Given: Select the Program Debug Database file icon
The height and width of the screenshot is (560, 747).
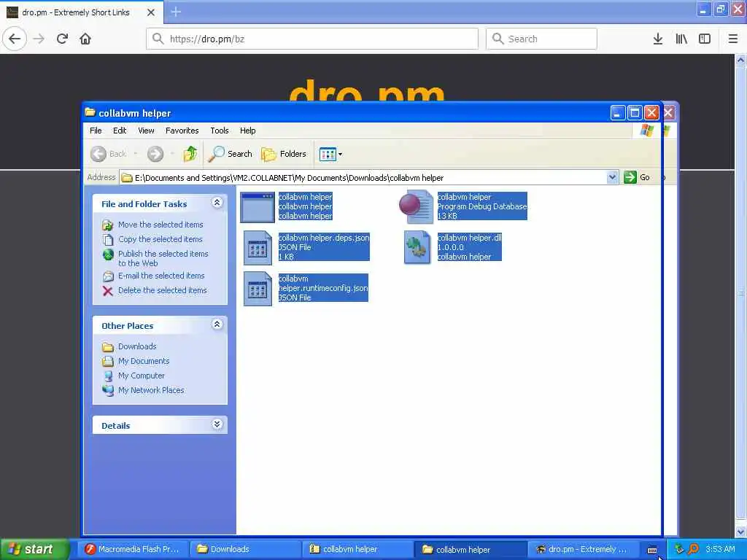Looking at the screenshot, I should pos(417,206).
